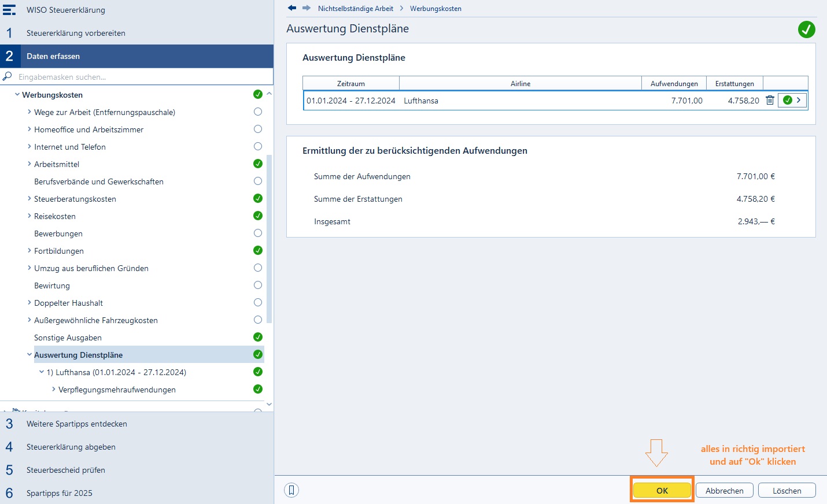Expand the Doppelter Haushalt node

click(29, 302)
